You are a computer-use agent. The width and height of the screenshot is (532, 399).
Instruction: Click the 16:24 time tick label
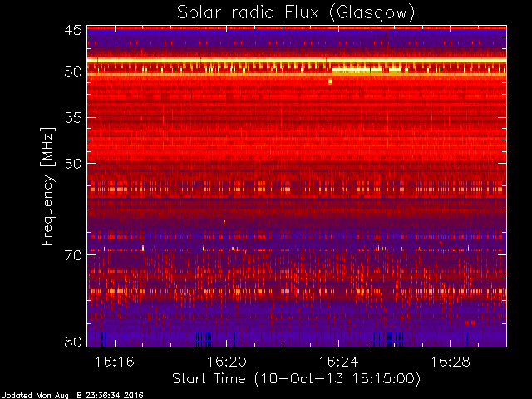[x=338, y=362]
